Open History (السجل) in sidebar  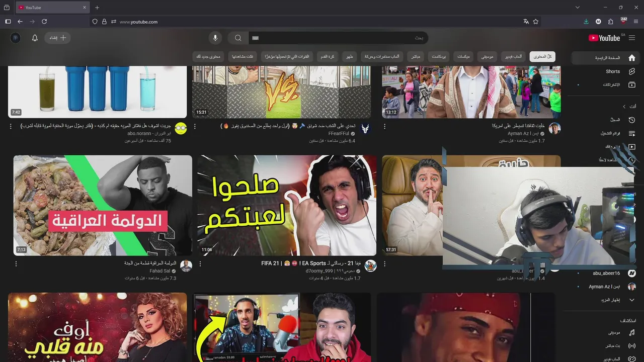click(x=606, y=120)
